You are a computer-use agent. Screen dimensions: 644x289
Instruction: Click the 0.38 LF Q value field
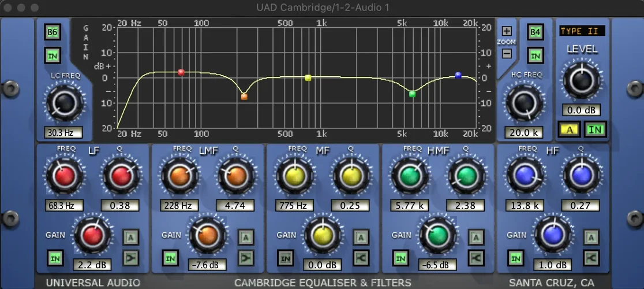[x=121, y=205]
